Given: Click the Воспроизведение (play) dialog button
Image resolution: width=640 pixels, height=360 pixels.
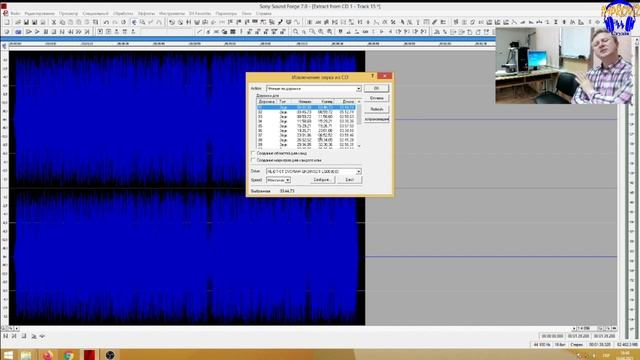Looking at the screenshot, I should (376, 119).
